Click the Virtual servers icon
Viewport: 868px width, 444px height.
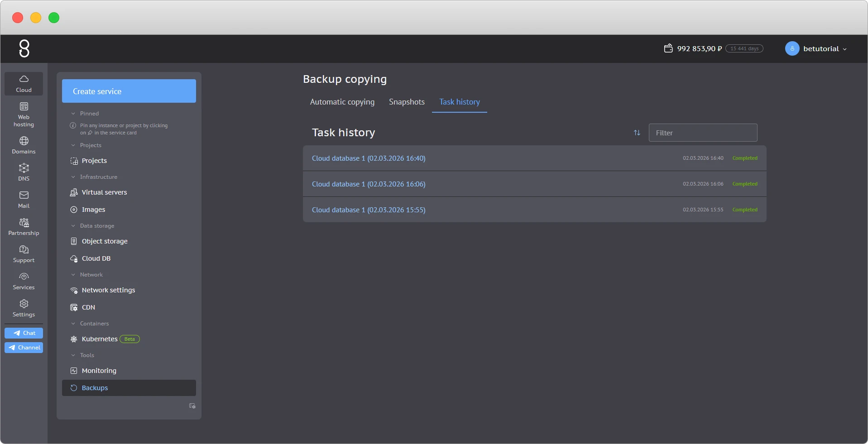pos(74,192)
